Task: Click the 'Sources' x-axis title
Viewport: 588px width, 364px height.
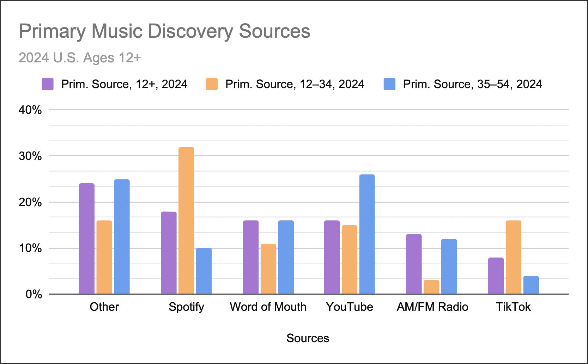Action: click(308, 338)
